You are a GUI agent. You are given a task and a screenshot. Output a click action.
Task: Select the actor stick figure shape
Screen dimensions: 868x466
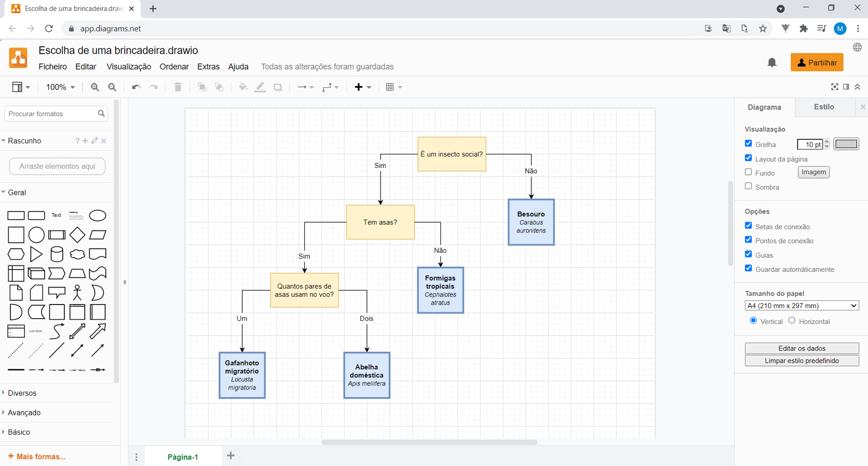77,293
